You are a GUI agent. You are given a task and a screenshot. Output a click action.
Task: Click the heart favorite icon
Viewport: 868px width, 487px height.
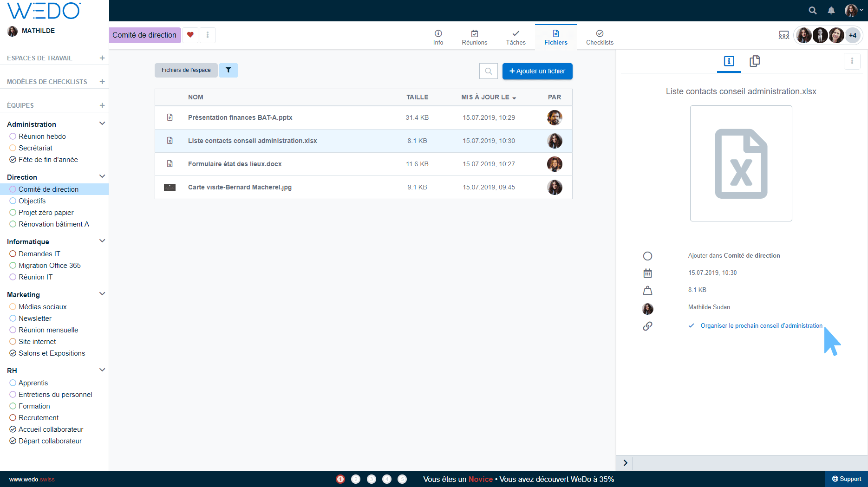pyautogui.click(x=190, y=35)
